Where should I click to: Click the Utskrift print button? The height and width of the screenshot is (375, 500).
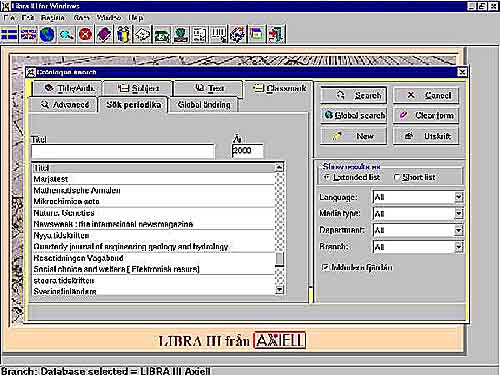(426, 136)
